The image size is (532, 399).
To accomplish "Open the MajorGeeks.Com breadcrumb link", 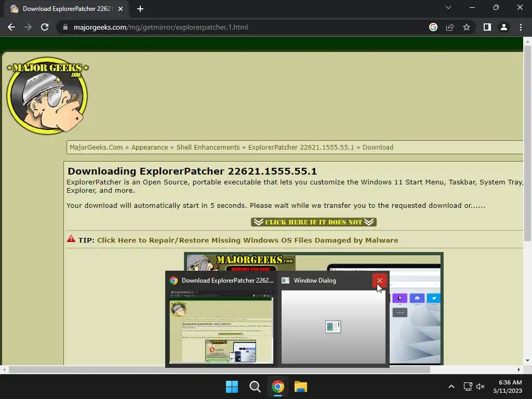I will 96,147.
